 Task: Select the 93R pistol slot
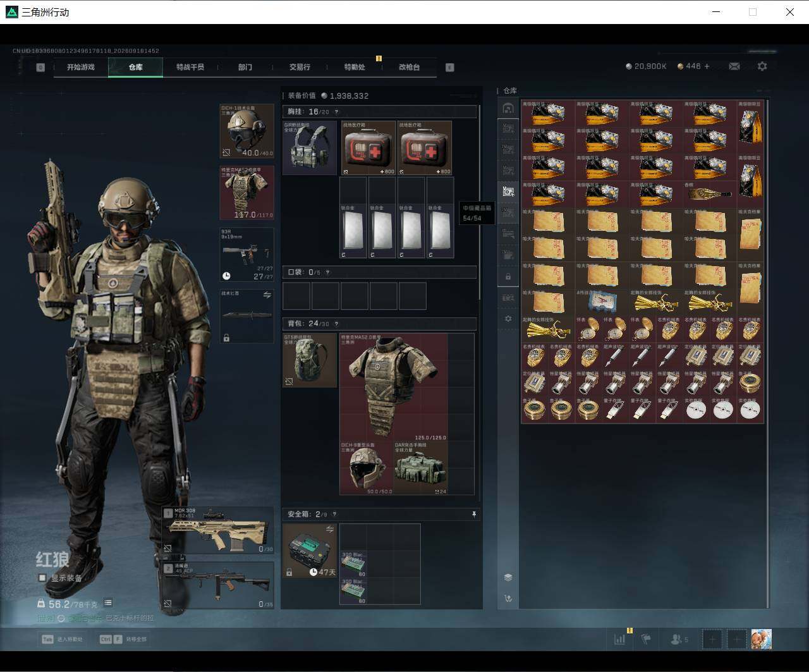[247, 255]
